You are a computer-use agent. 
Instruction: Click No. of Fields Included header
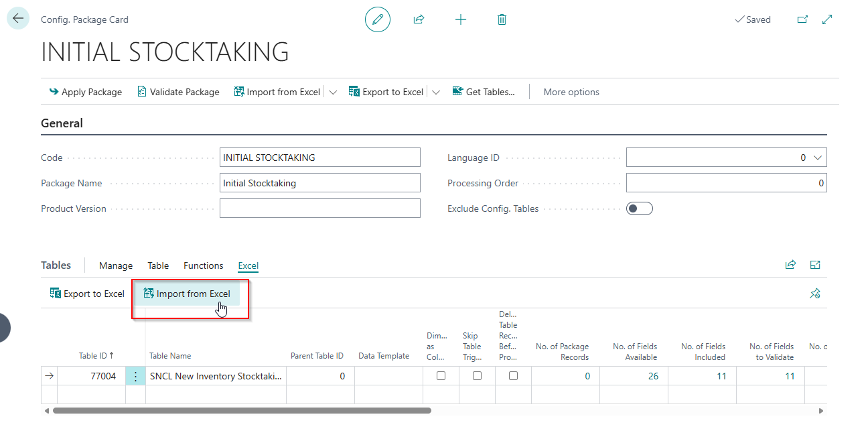703,351
